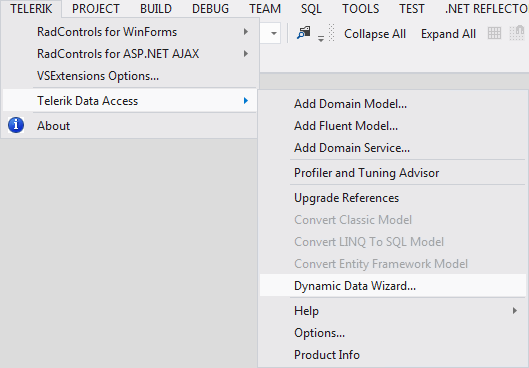The image size is (529, 368).
Task: Choose About in Telerik menu
Action: (130, 126)
